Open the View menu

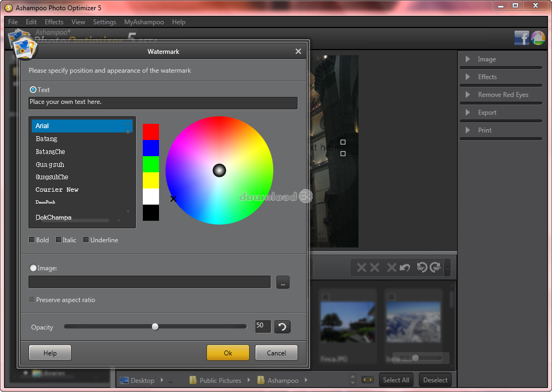pyautogui.click(x=78, y=22)
